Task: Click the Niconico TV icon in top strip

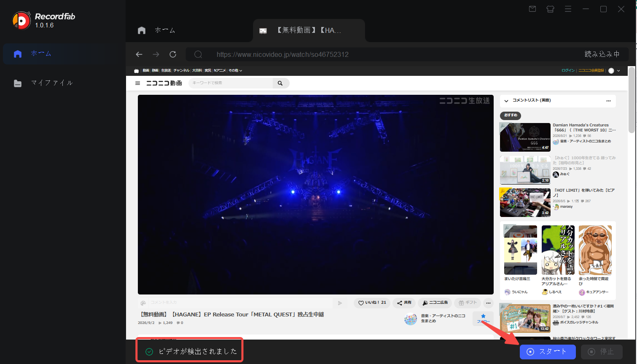Action: (136, 71)
